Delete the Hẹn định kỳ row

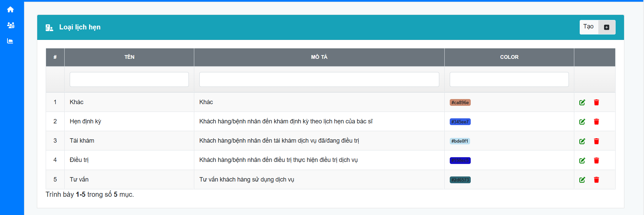[596, 122]
